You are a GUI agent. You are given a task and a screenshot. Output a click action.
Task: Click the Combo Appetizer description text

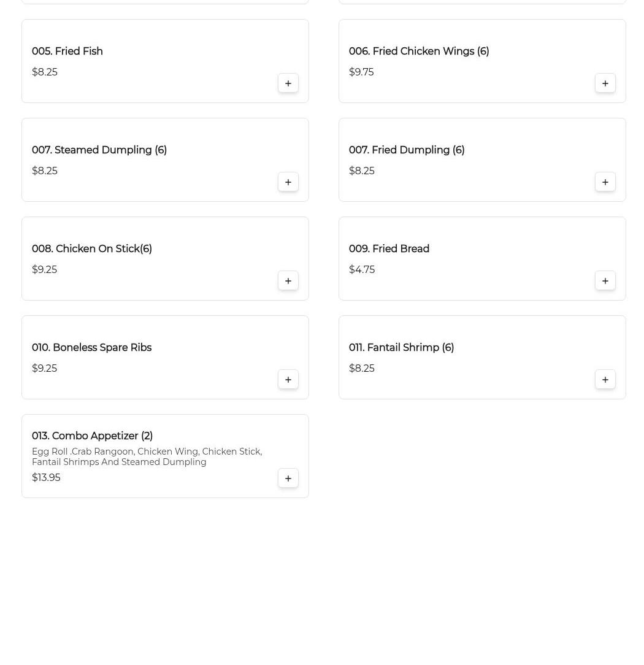point(147,457)
